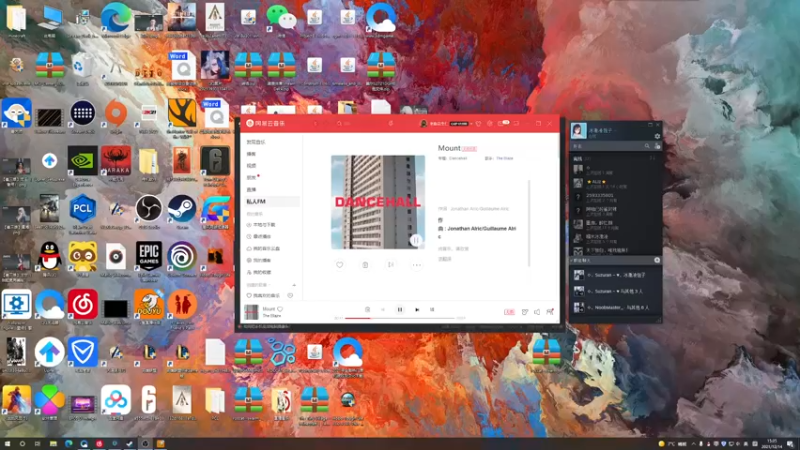Open the artist link The Blaze
The height and width of the screenshot is (450, 800).
[x=505, y=158]
